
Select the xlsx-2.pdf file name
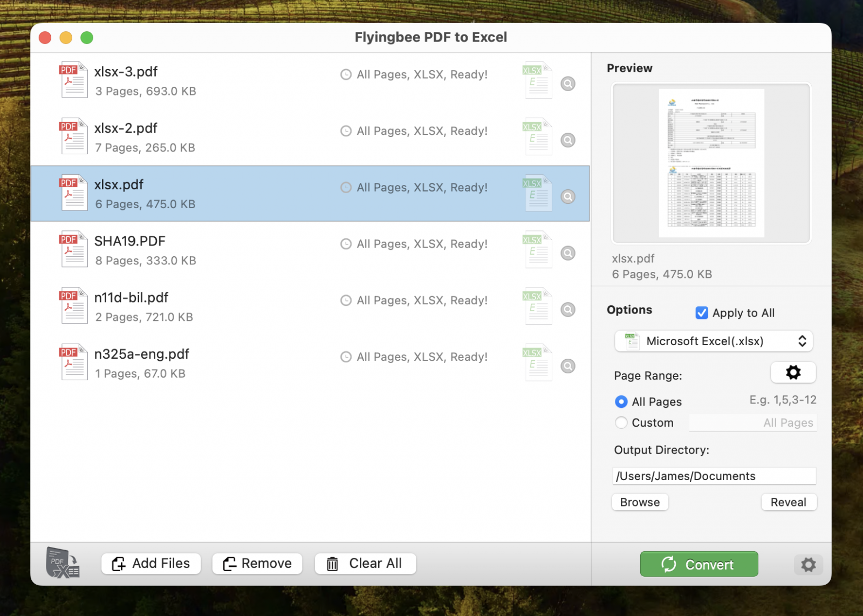click(126, 128)
